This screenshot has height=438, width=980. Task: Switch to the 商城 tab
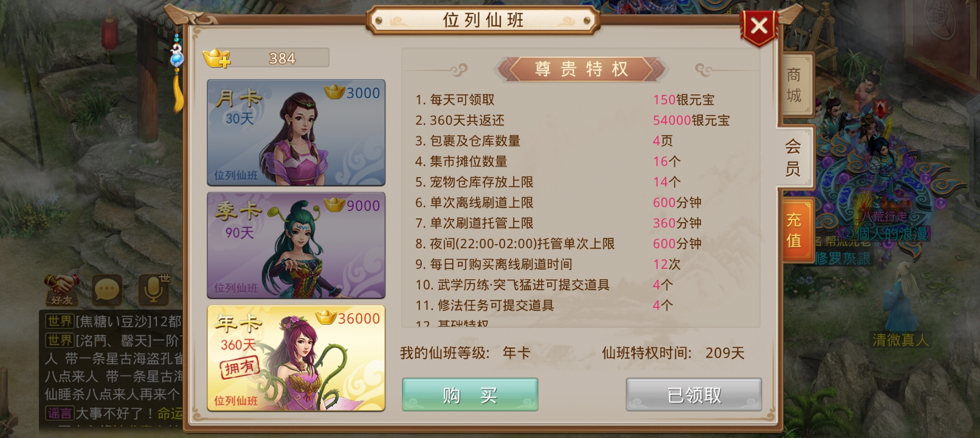tap(794, 85)
